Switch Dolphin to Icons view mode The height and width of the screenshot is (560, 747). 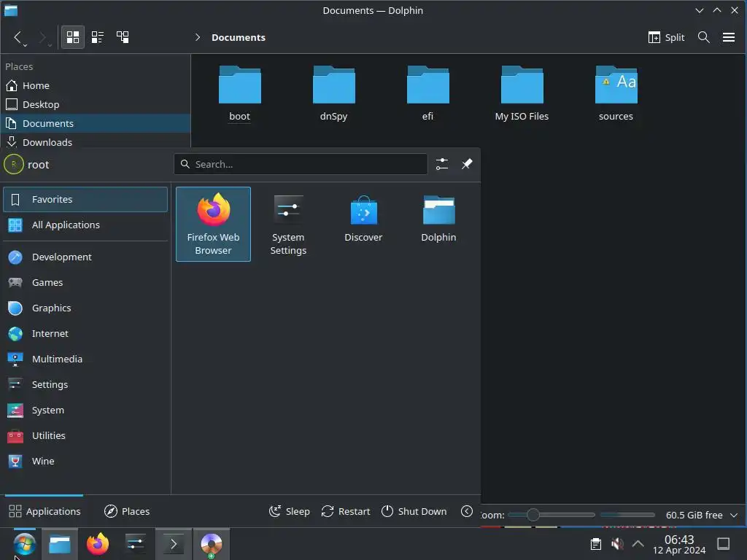(73, 37)
